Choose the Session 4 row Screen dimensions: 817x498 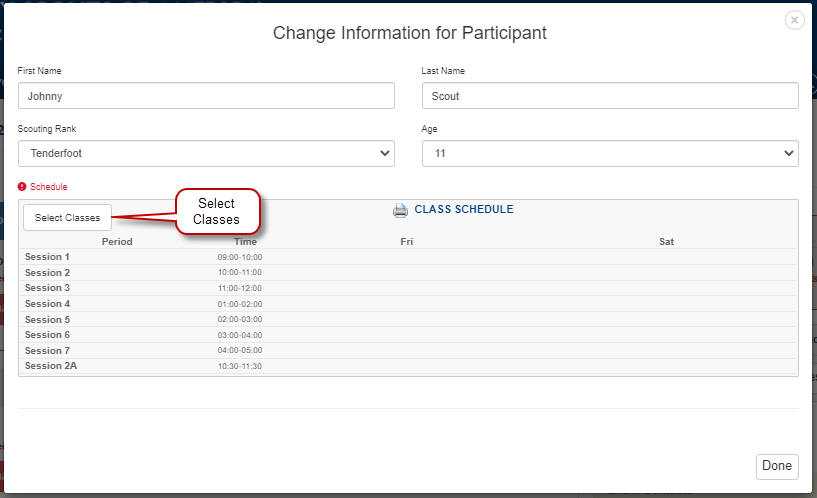(47, 304)
